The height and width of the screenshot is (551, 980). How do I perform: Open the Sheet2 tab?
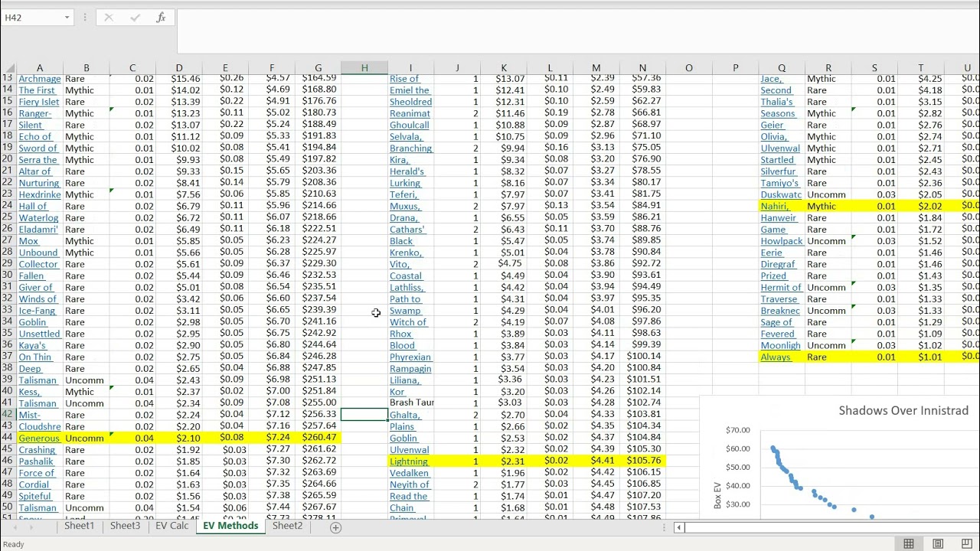(x=287, y=526)
